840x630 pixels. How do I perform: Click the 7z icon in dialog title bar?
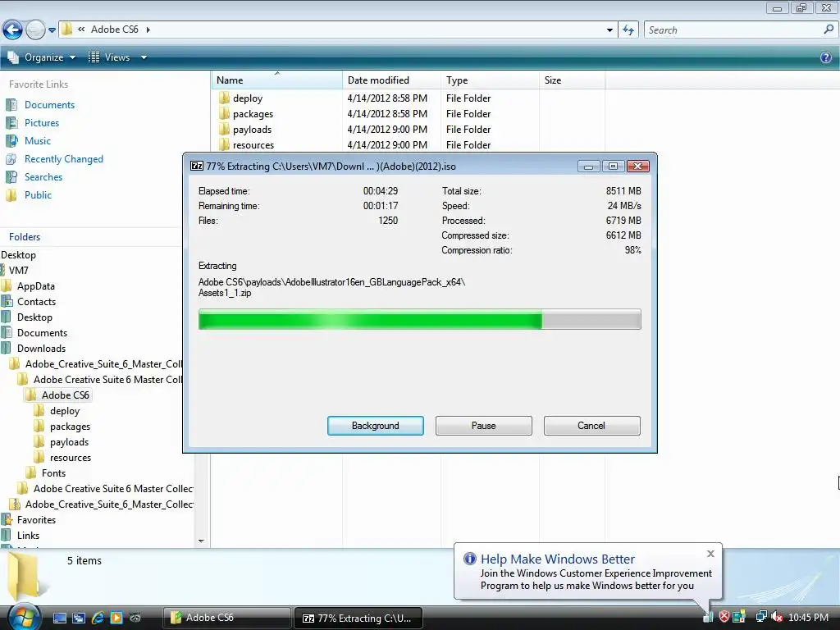[x=197, y=166]
